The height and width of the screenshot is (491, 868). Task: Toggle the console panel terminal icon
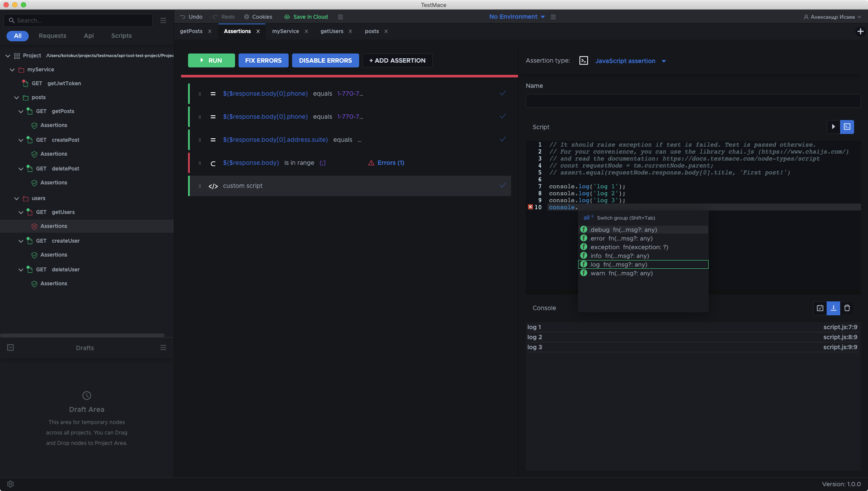tap(847, 127)
